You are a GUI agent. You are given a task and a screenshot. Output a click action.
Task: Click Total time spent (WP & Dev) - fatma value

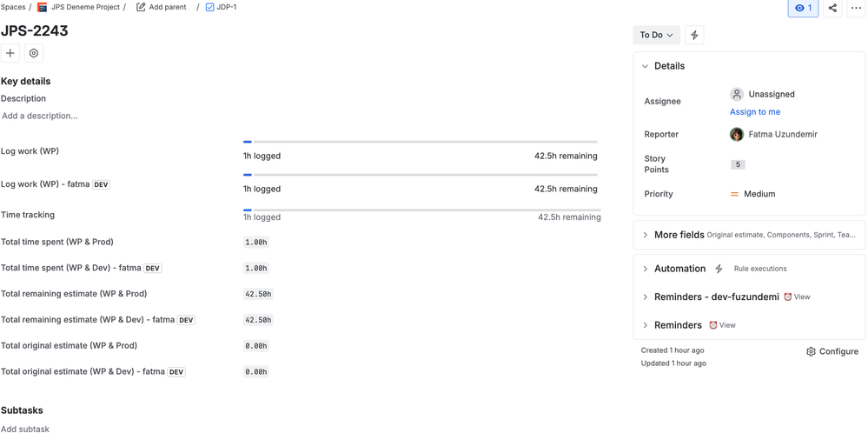pos(255,268)
